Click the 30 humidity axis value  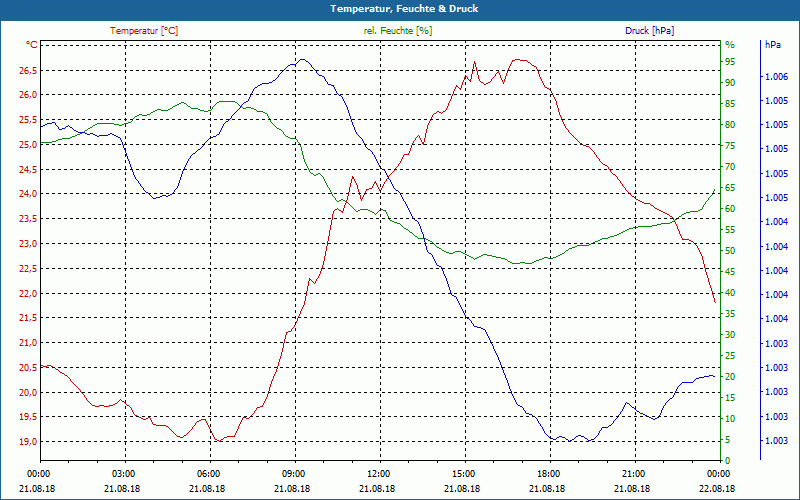tap(730, 335)
